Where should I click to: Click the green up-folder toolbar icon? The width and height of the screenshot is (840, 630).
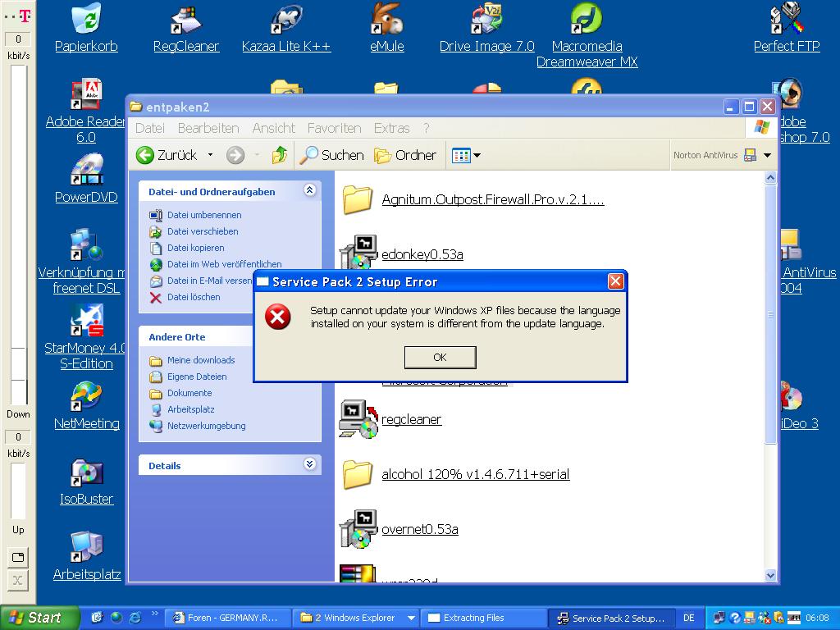[x=279, y=155]
